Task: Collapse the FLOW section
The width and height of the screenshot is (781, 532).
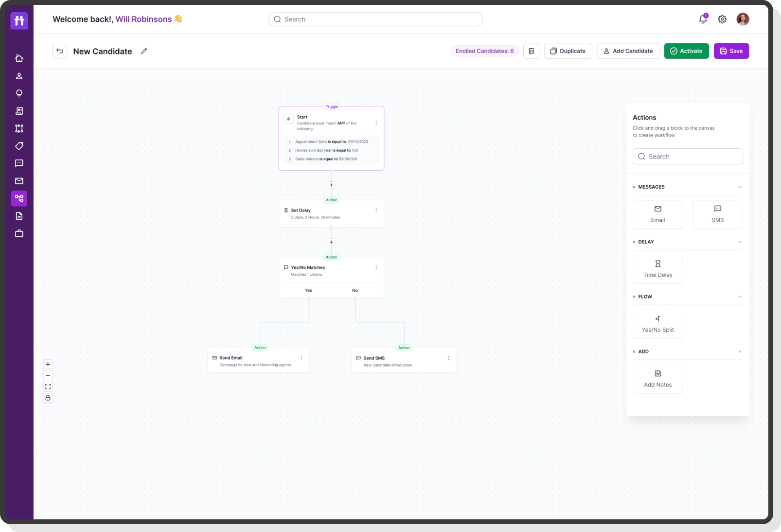Action: coord(740,297)
